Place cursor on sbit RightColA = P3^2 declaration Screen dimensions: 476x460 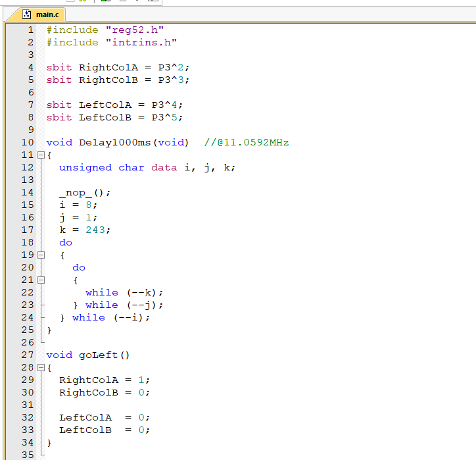click(118, 67)
